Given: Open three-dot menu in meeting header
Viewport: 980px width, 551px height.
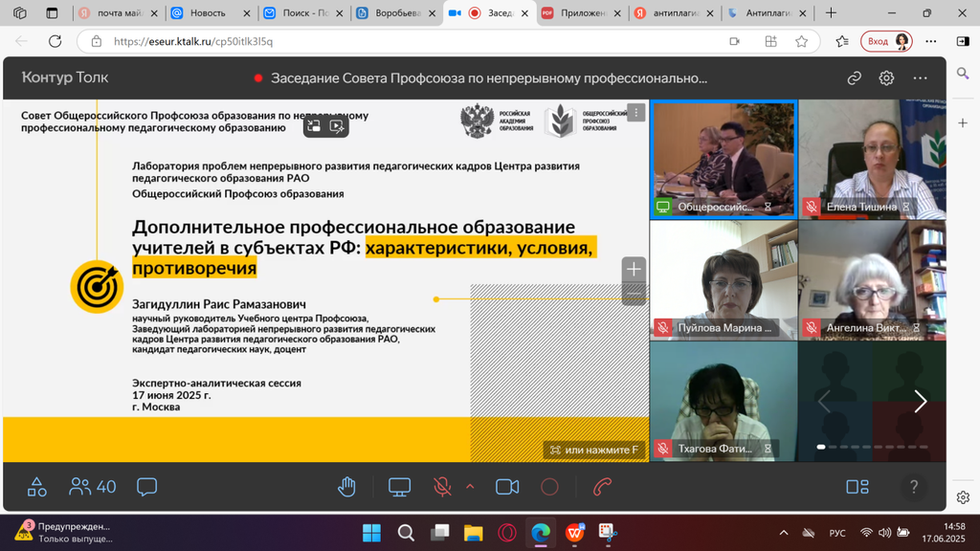Looking at the screenshot, I should coord(920,78).
